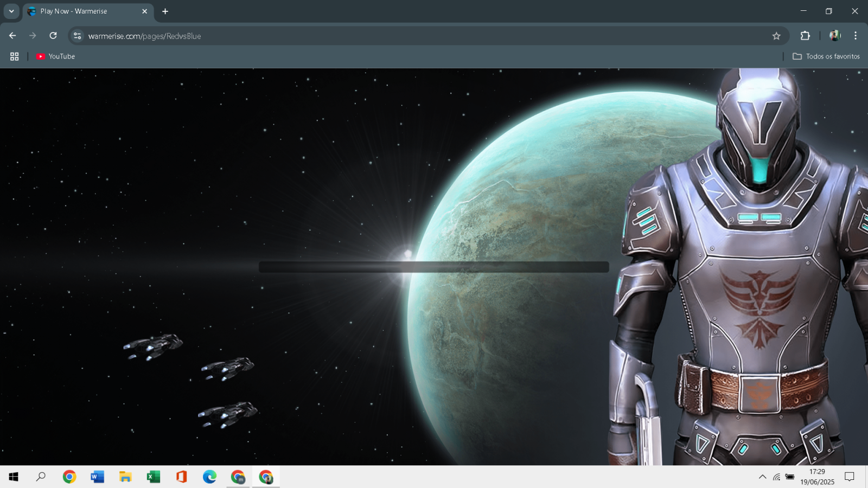
Task: Switch to the second Chrome profile window
Action: [x=238, y=477]
